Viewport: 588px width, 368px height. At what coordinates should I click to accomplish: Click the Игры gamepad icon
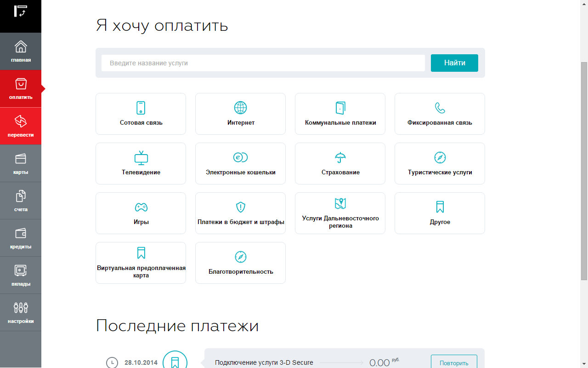(141, 207)
